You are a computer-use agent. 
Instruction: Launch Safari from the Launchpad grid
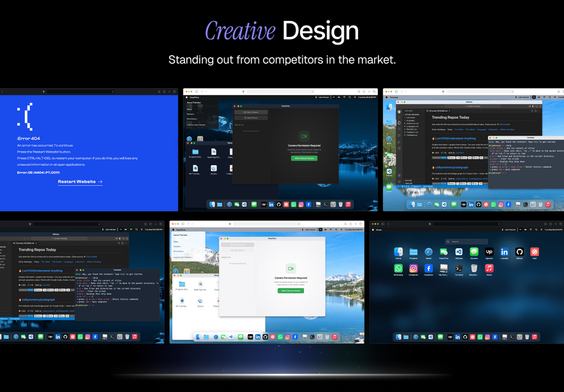(x=429, y=252)
